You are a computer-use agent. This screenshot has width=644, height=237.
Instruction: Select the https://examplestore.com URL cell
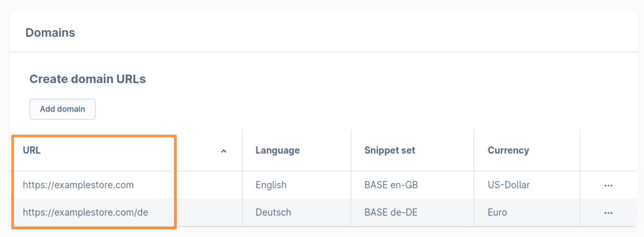(x=78, y=185)
